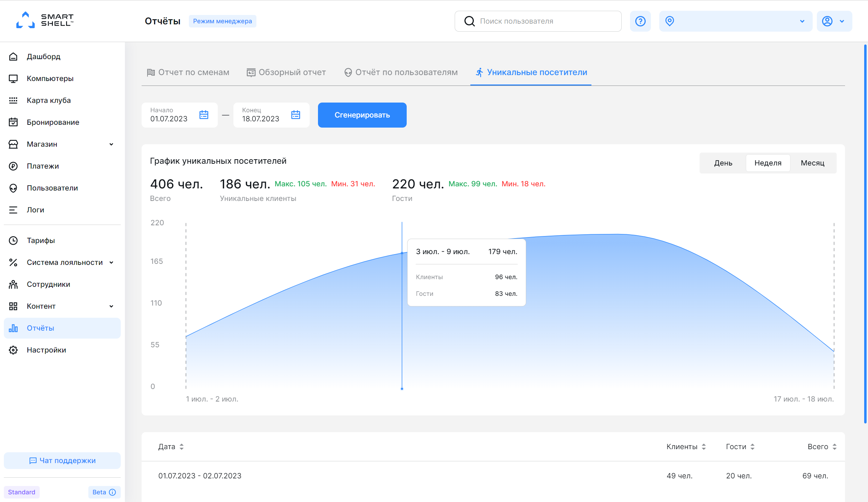Screen dimensions: 868x502
Task: Click the Users alien-face icon in sidebar
Action: pos(13,188)
